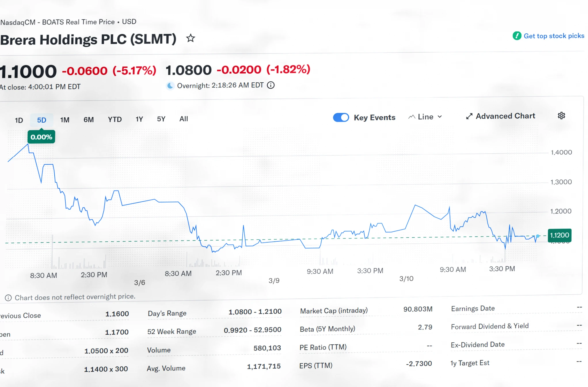This screenshot has height=387, width=588.
Task: Click the 3/10 date label on chart axis
Action: (406, 279)
